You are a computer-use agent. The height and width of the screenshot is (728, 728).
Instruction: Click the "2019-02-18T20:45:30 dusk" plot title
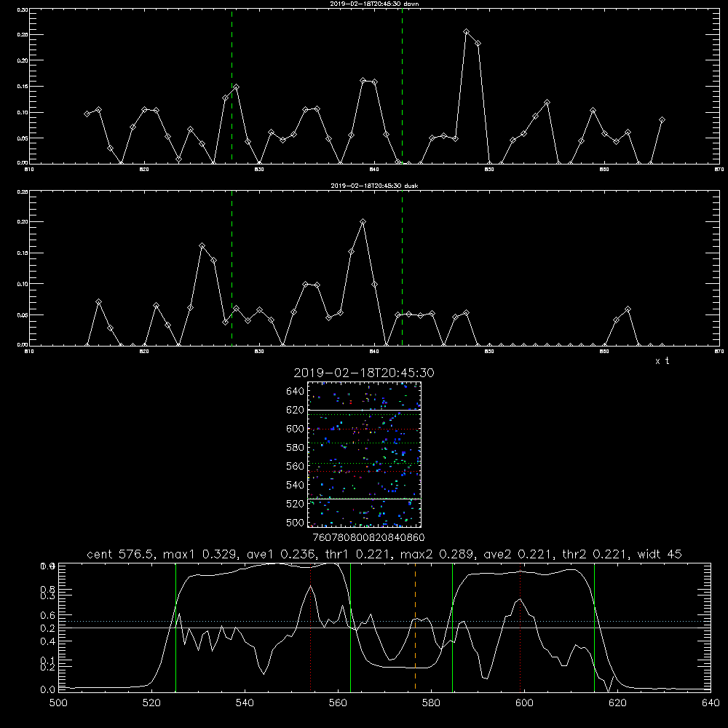pos(374,186)
